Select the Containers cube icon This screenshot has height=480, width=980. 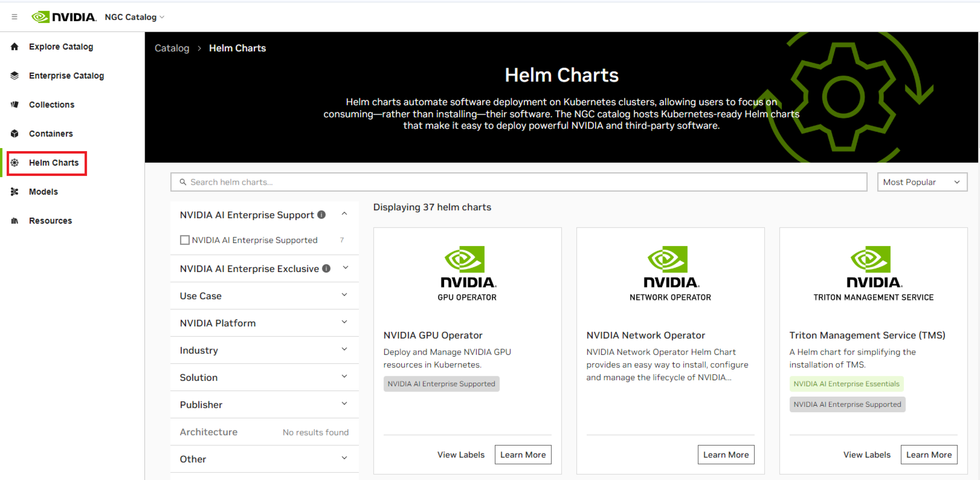[x=14, y=133]
